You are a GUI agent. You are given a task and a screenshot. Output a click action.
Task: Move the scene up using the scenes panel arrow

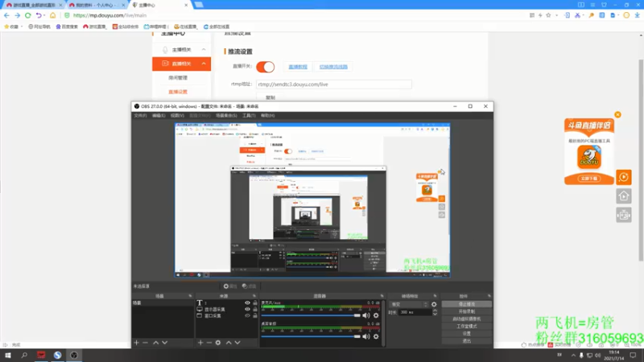coord(155,343)
